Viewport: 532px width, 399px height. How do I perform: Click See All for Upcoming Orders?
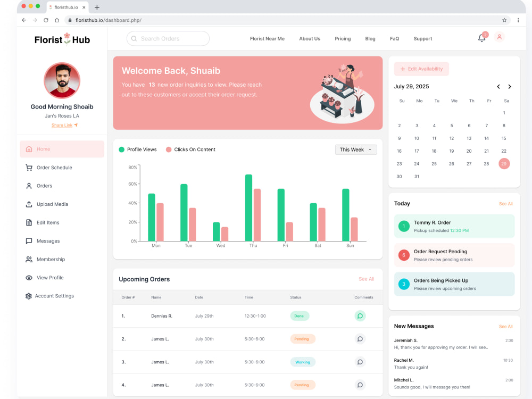point(366,279)
